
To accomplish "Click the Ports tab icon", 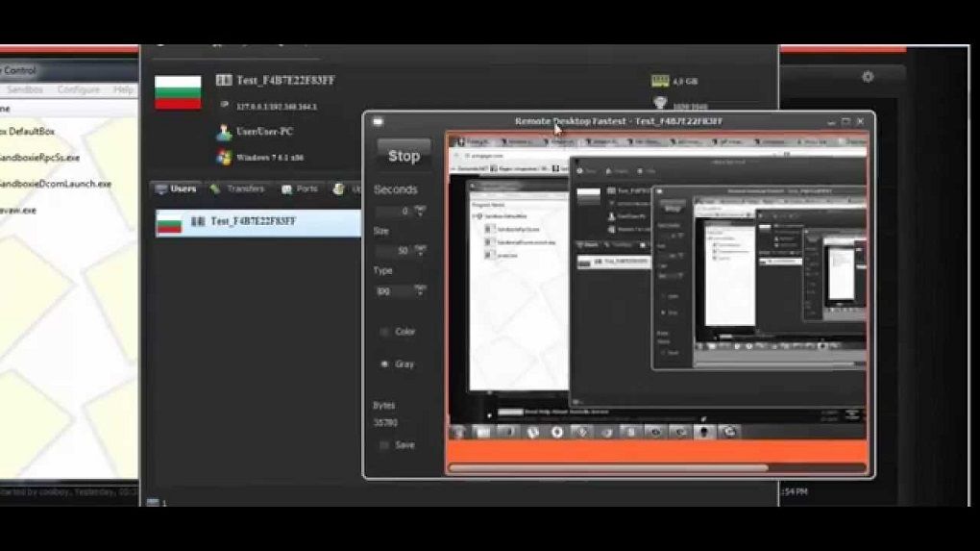I will point(286,189).
